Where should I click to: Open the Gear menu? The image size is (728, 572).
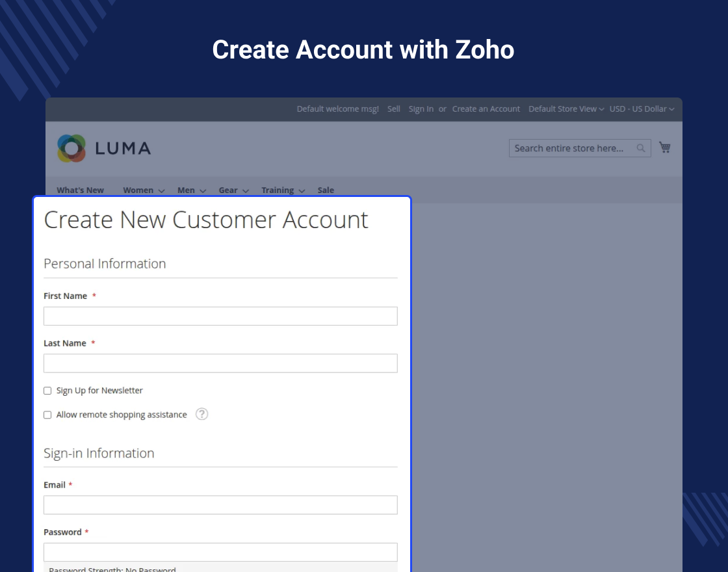[x=233, y=190]
